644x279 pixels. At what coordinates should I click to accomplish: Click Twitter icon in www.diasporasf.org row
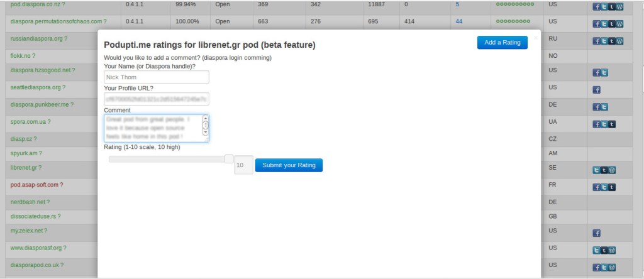[597, 250]
